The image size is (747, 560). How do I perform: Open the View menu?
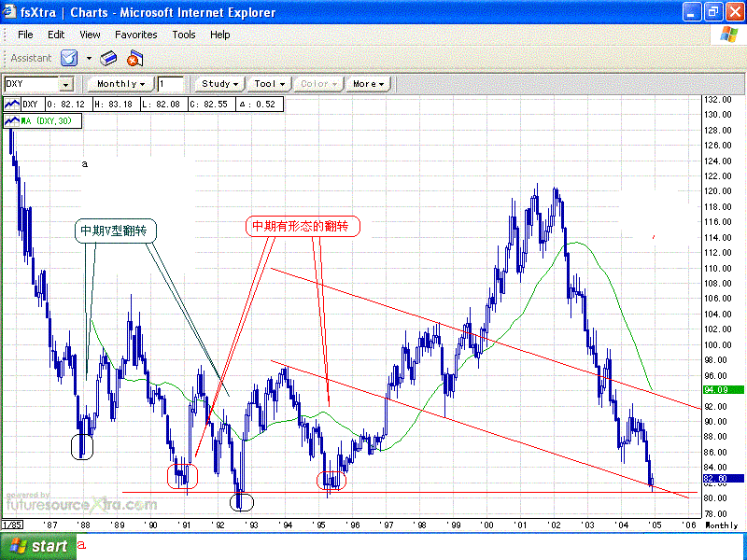[x=90, y=35]
